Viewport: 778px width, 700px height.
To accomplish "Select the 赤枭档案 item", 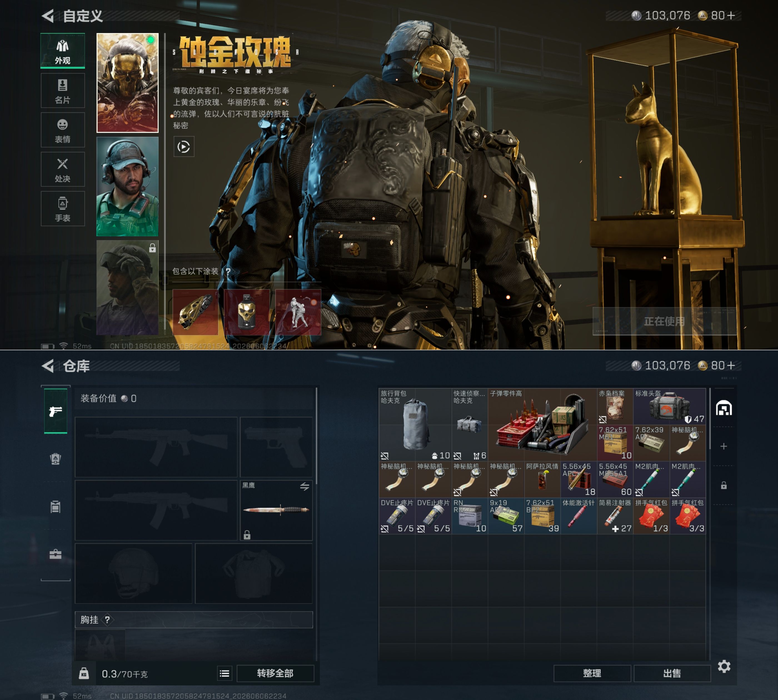I will point(615,407).
